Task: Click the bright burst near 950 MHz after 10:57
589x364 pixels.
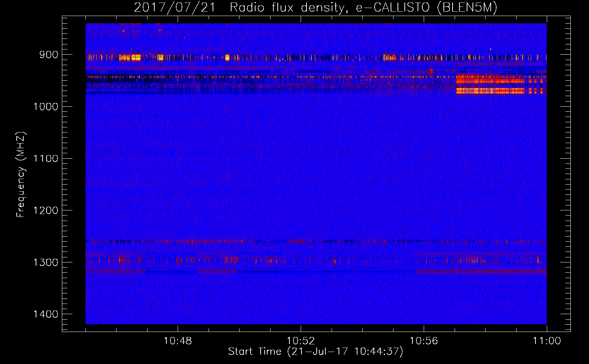Action: [491, 84]
